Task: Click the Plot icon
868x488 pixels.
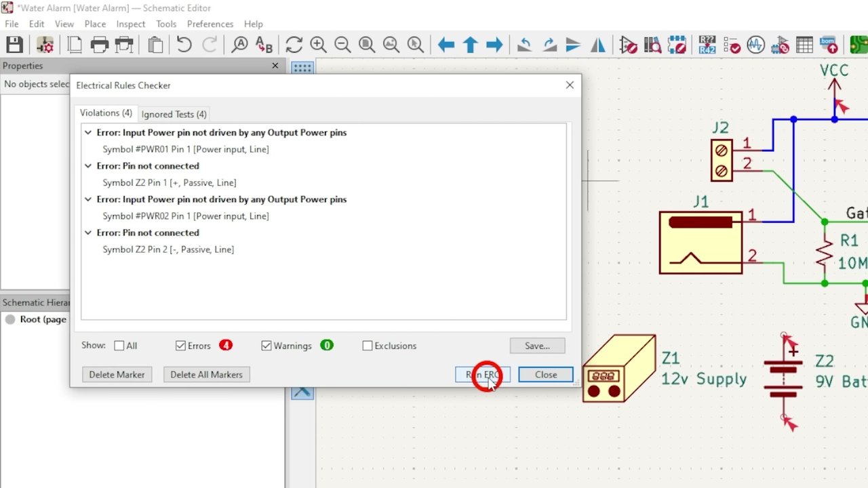Action: (124, 45)
